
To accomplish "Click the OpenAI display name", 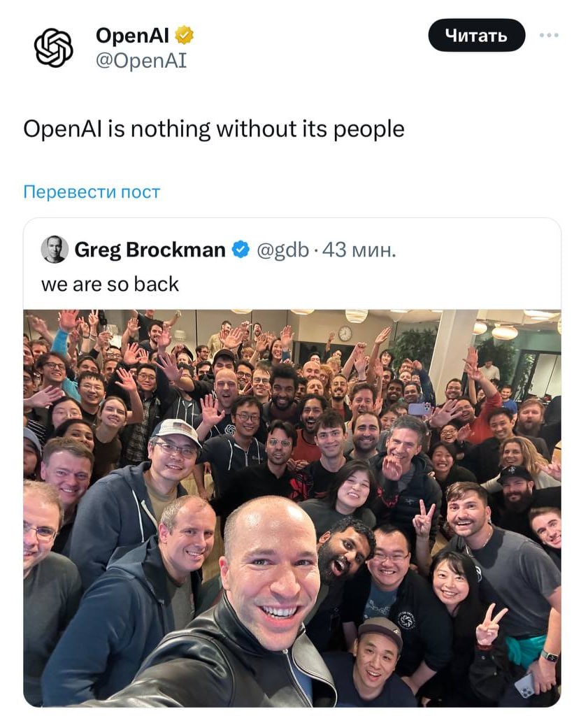I will click(x=132, y=36).
